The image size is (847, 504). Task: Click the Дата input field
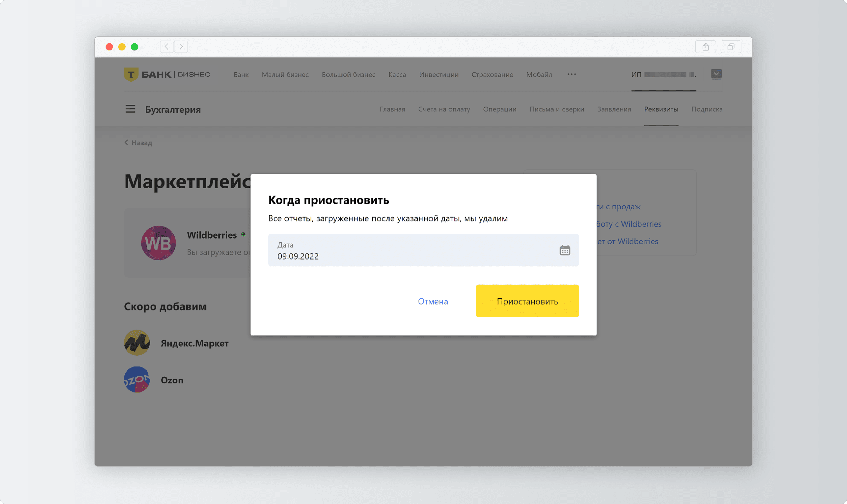(x=423, y=250)
